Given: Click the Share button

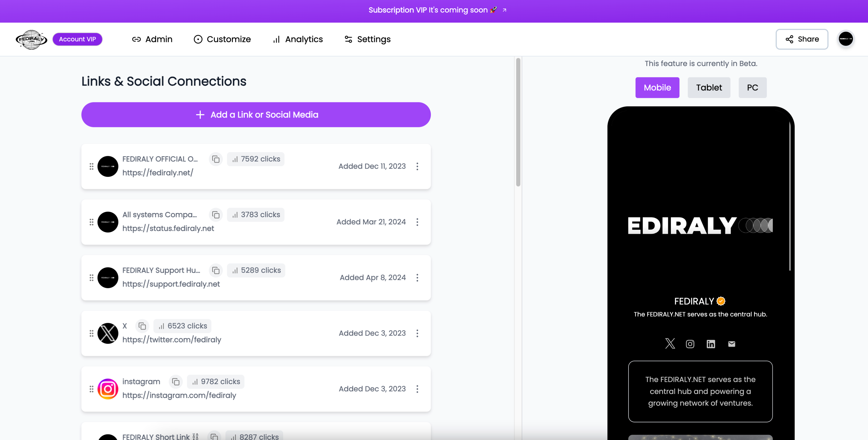Looking at the screenshot, I should click(x=802, y=39).
